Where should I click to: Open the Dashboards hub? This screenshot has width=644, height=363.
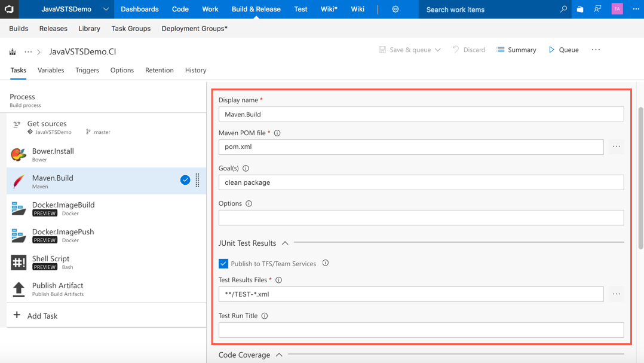click(x=140, y=9)
